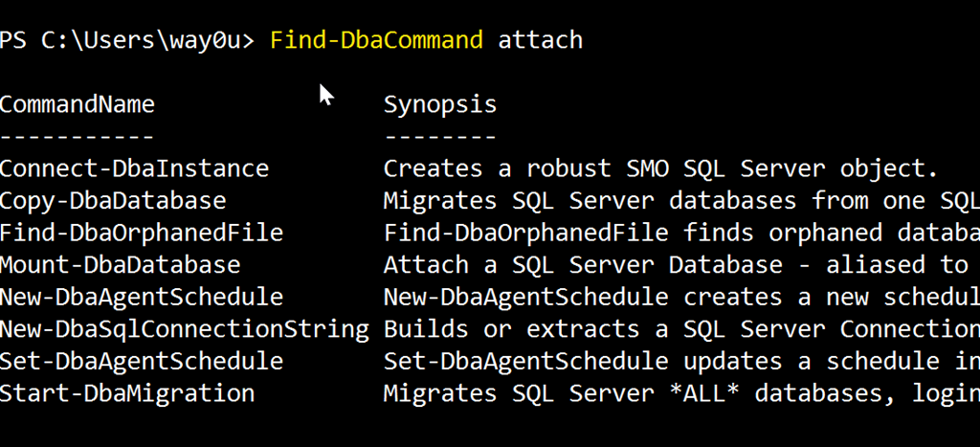Select the New-DbaSqlConnectionString command name
The height and width of the screenshot is (447, 980).
(185, 329)
